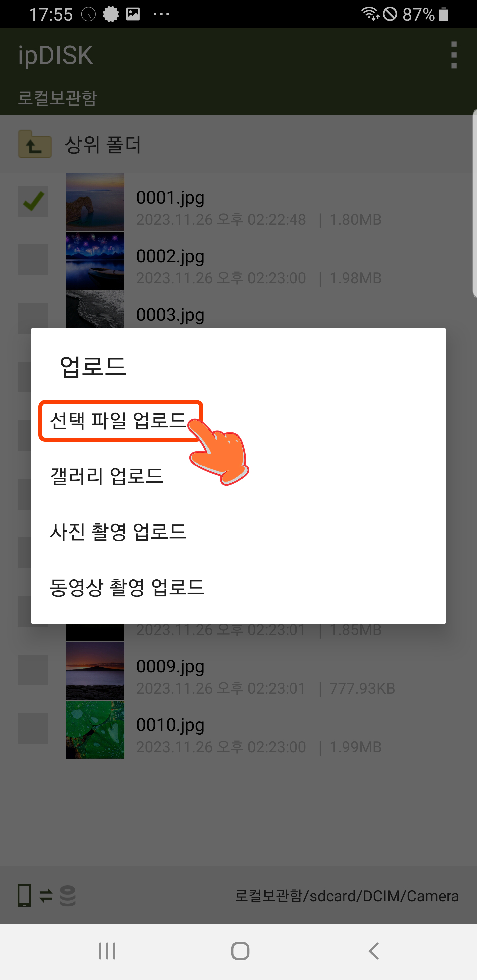477x980 pixels.
Task: Tap the parent folder up-arrow icon
Action: 35,144
